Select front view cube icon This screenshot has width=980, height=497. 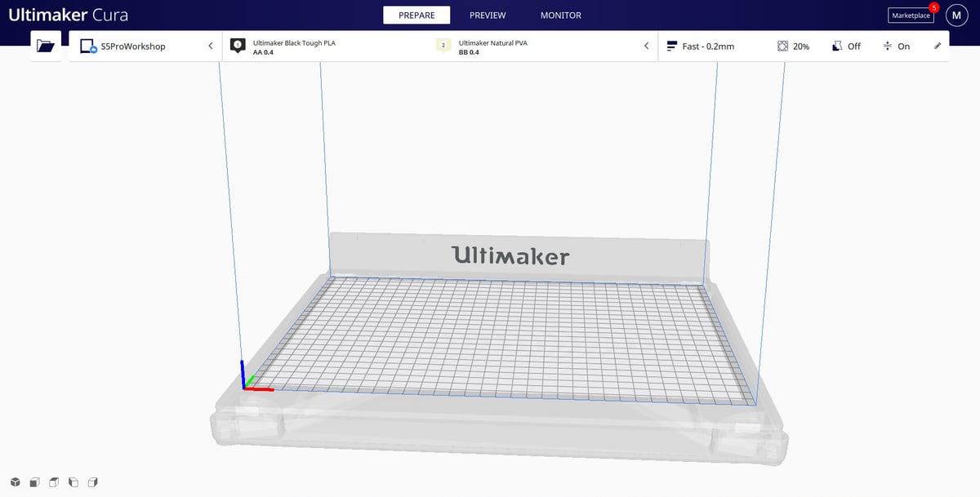[35, 481]
